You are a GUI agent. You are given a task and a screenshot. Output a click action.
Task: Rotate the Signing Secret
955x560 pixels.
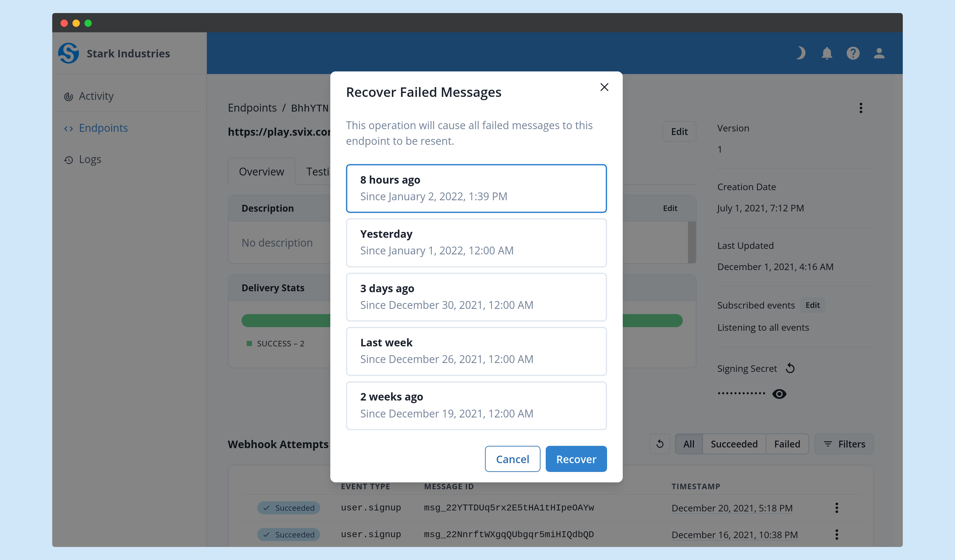791,368
